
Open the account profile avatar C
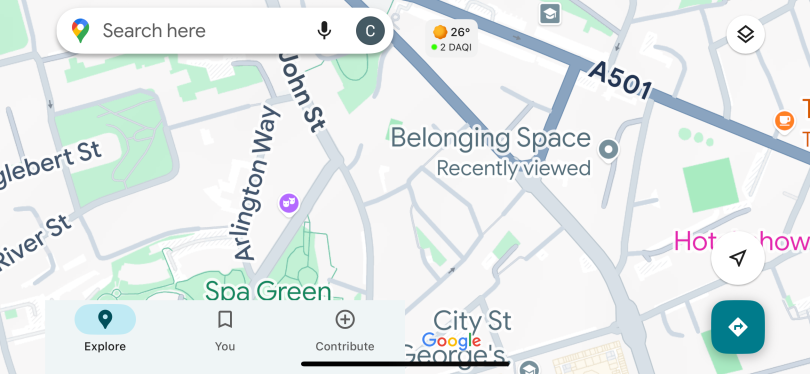[370, 30]
